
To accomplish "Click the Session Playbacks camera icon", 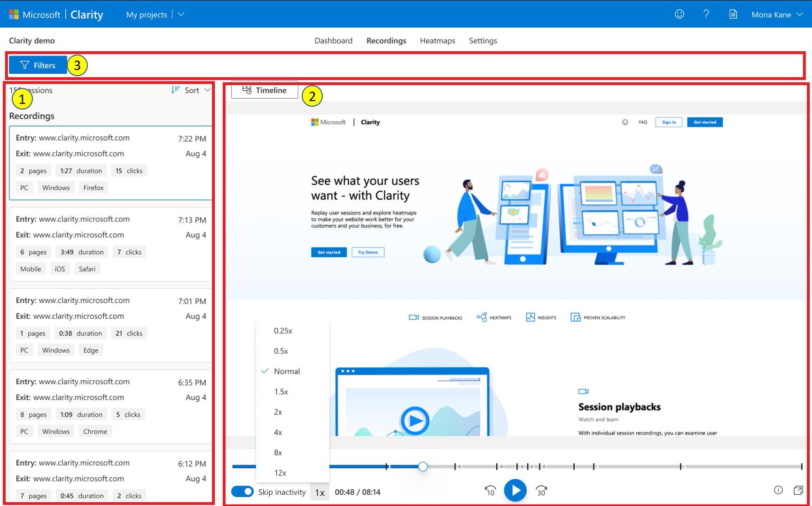I will (x=414, y=317).
